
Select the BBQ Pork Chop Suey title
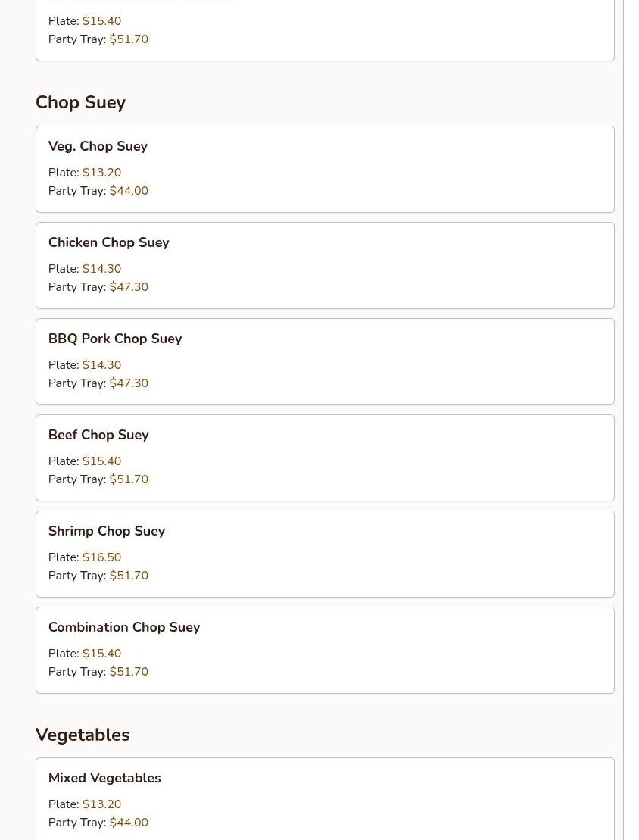(115, 339)
